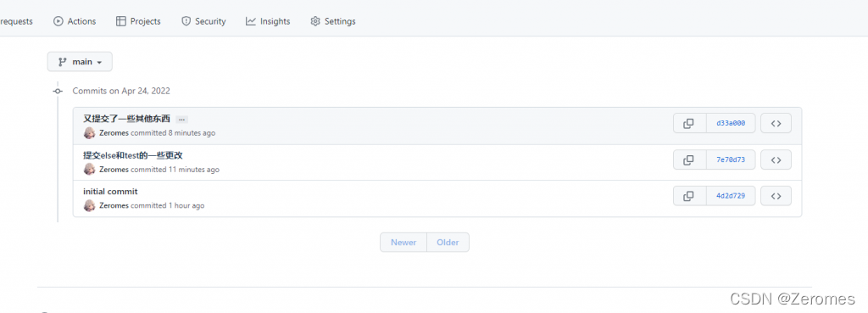This screenshot has width=868, height=313.
Task: Click the 'Commits on Apr 24, 2022' heading
Action: point(121,91)
